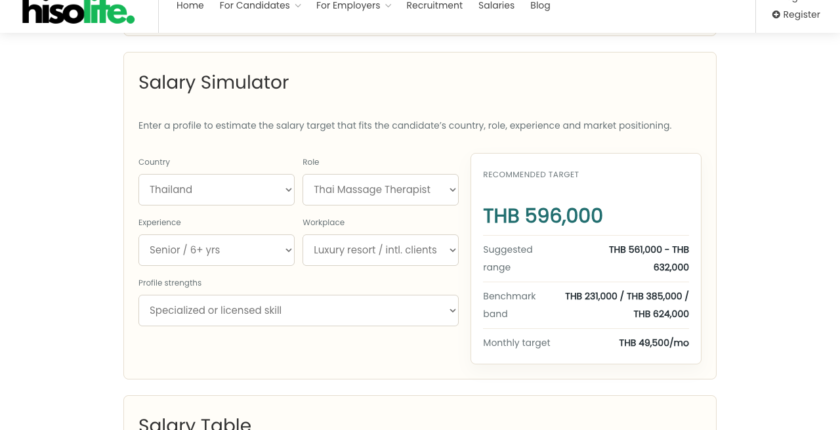Screen dimensions: 840x430
Task: Click the suggested range THB 561,000 - THB 632,000
Action: pyautogui.click(x=648, y=259)
